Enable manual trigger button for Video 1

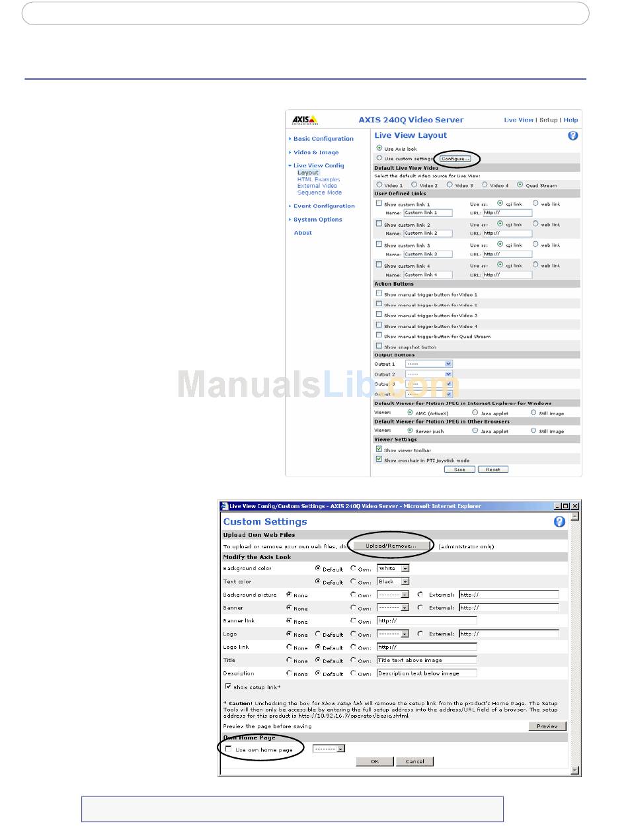coord(379,294)
